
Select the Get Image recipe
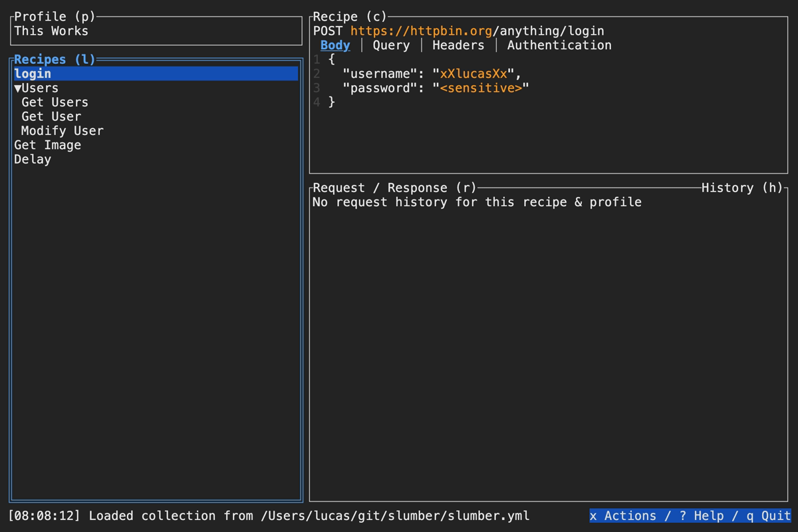tap(47, 145)
